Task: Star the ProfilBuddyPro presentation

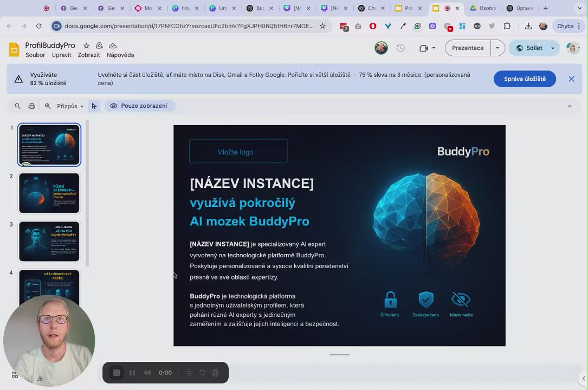Action: coord(86,45)
